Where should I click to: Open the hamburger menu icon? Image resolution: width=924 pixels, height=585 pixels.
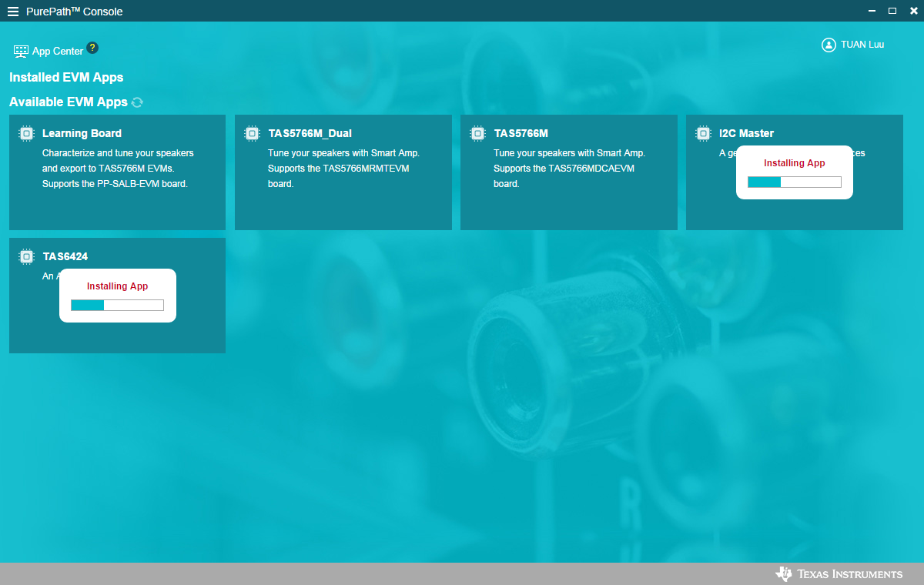pos(12,12)
